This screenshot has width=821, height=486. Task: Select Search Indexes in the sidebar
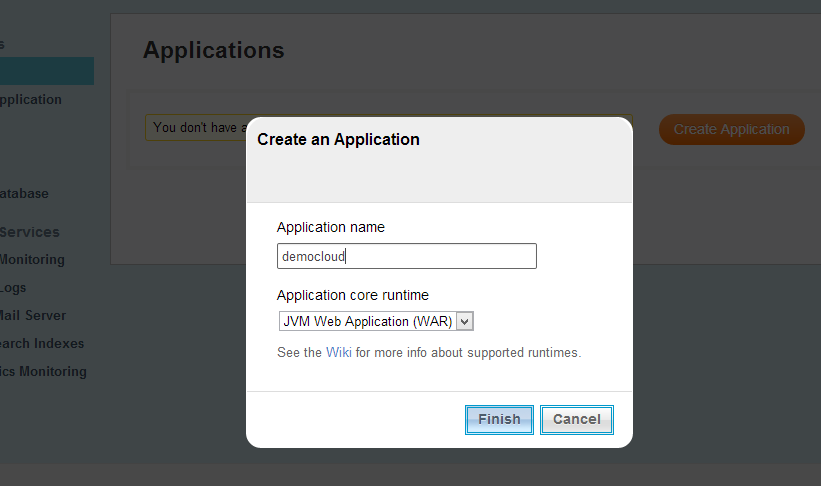click(x=42, y=344)
